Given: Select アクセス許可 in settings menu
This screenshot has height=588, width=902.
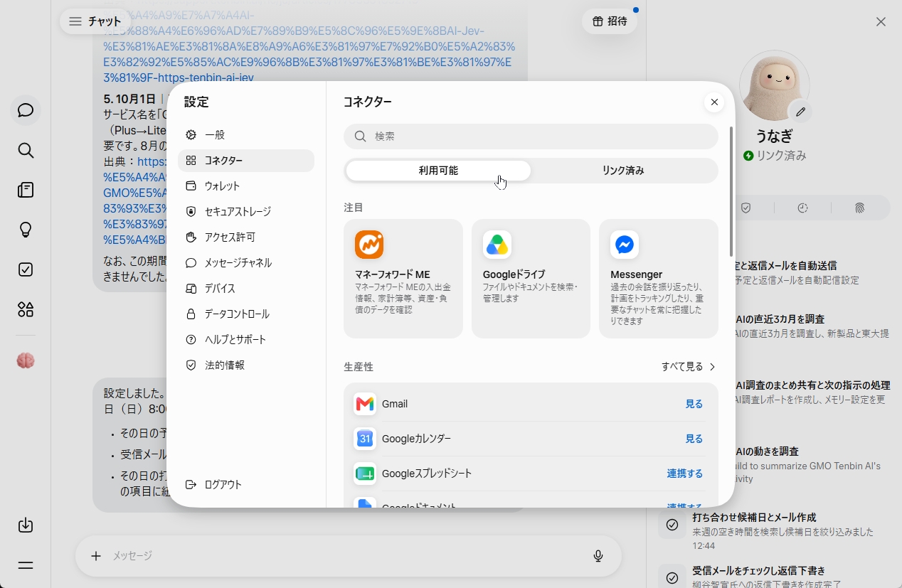Looking at the screenshot, I should click(x=246, y=237).
